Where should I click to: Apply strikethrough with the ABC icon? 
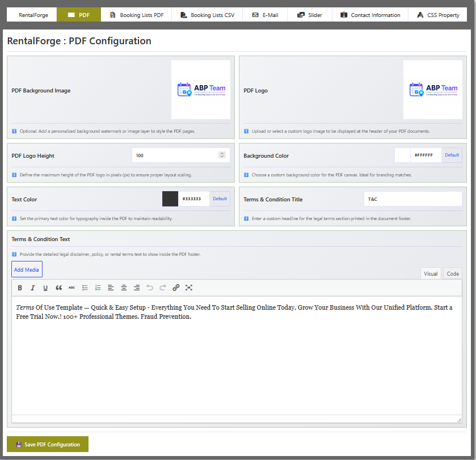point(71,288)
